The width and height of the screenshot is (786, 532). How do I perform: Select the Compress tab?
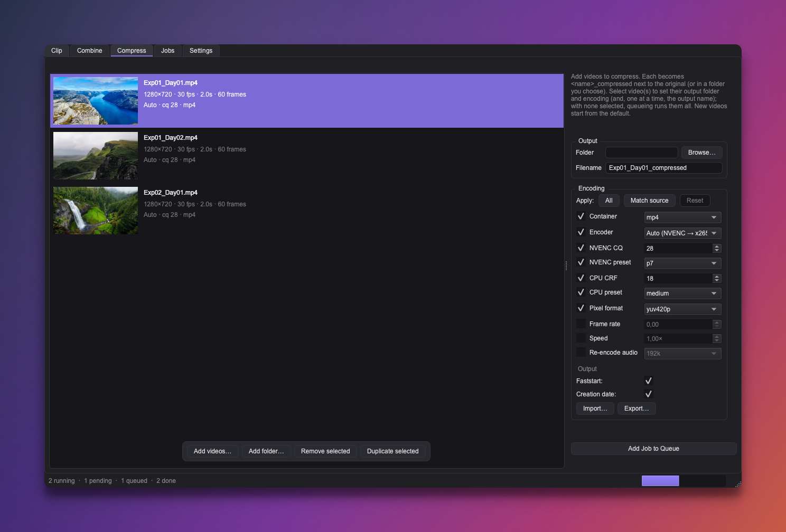click(132, 51)
